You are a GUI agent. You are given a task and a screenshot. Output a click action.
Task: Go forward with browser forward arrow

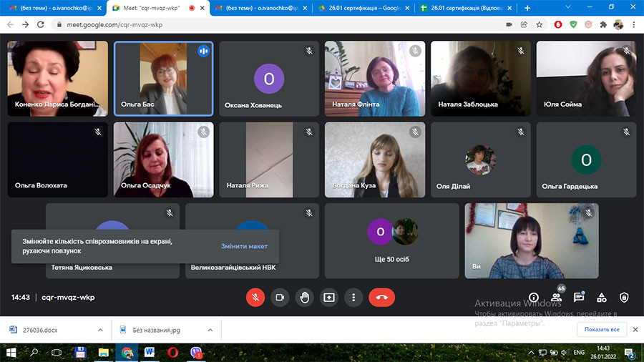click(26, 24)
